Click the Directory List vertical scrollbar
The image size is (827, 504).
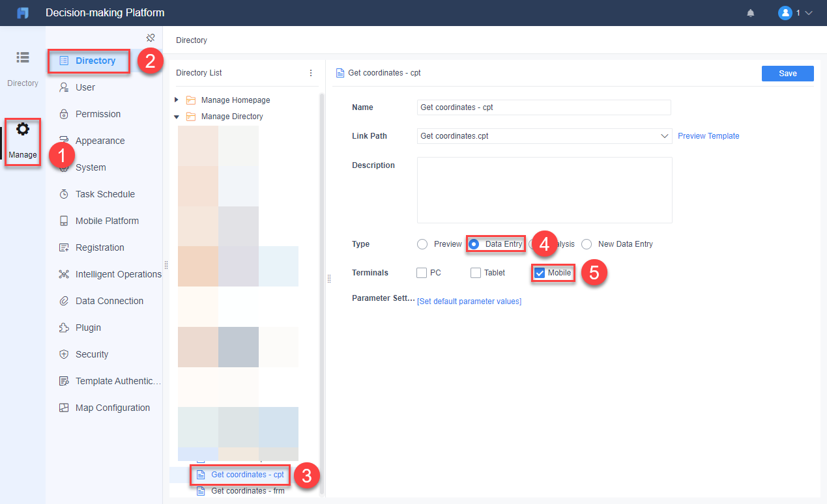[321, 293]
